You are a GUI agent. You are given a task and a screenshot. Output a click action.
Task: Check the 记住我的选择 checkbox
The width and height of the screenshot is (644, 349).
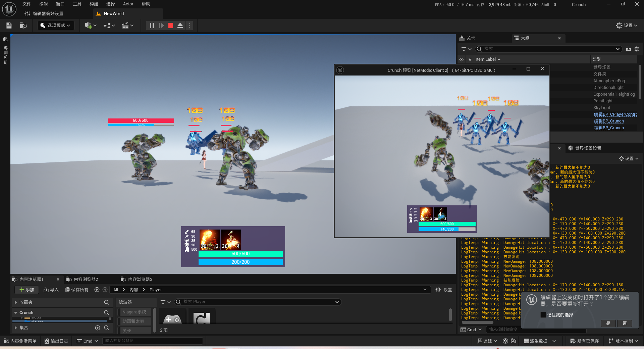[x=543, y=315]
